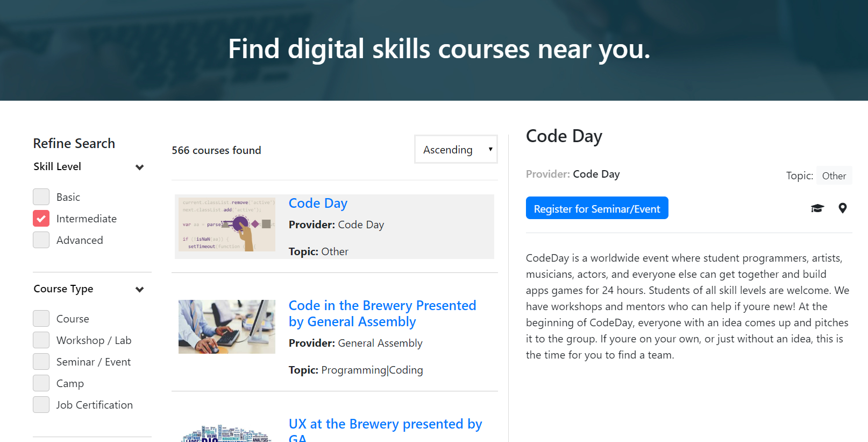Open UX at the Brewery course link

[386, 429]
